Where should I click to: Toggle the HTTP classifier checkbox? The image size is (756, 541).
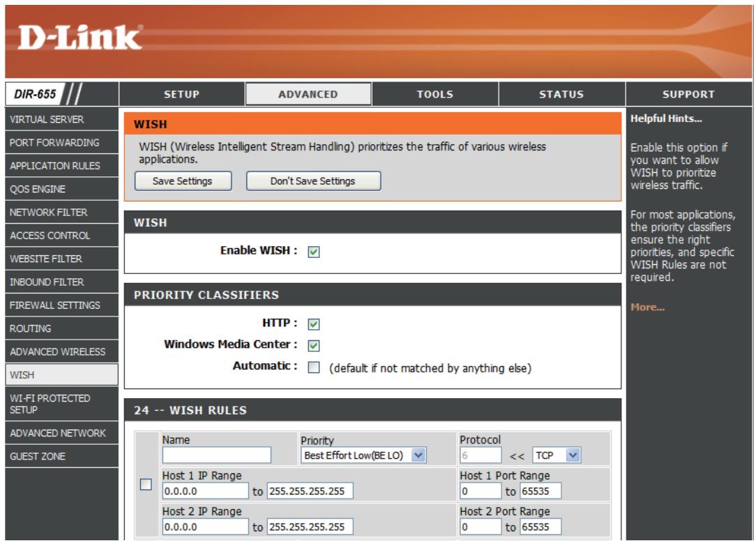[314, 324]
